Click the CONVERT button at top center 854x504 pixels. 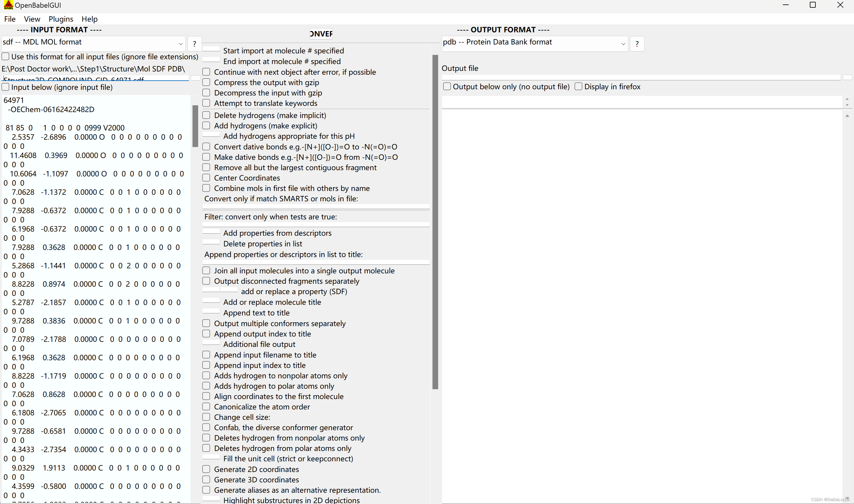[x=321, y=34]
